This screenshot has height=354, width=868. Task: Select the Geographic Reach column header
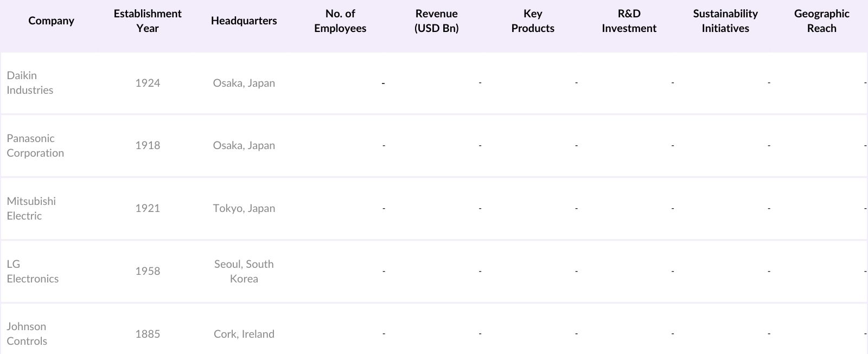pyautogui.click(x=821, y=21)
